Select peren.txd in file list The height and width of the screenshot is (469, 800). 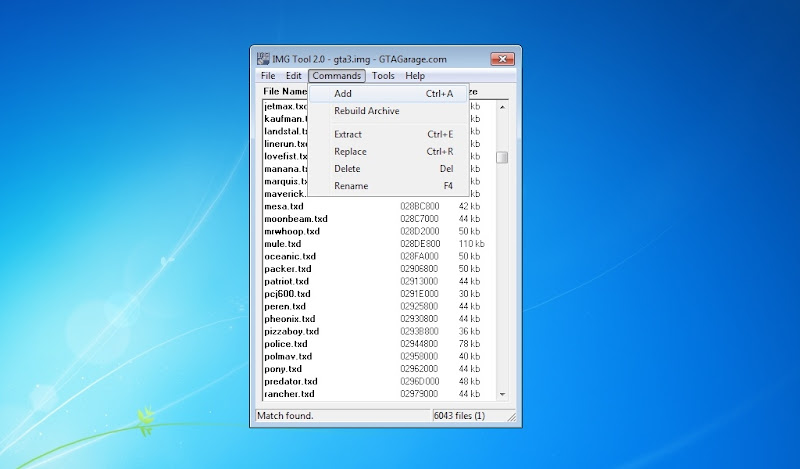[x=285, y=307]
